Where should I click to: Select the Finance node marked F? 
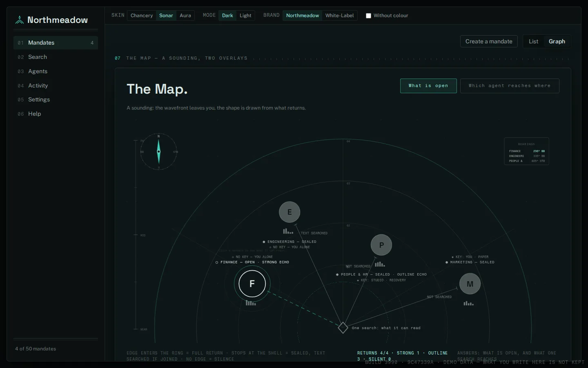(x=252, y=284)
